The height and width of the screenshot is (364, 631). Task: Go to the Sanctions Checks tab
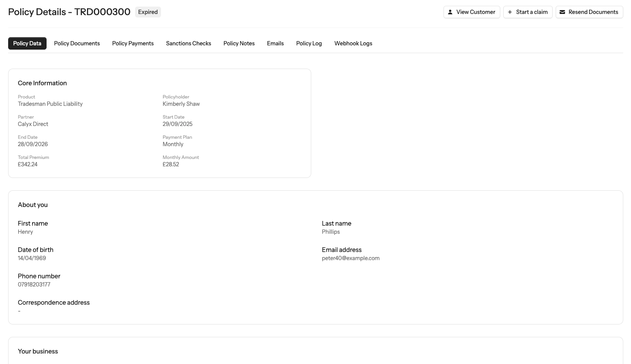tap(189, 43)
